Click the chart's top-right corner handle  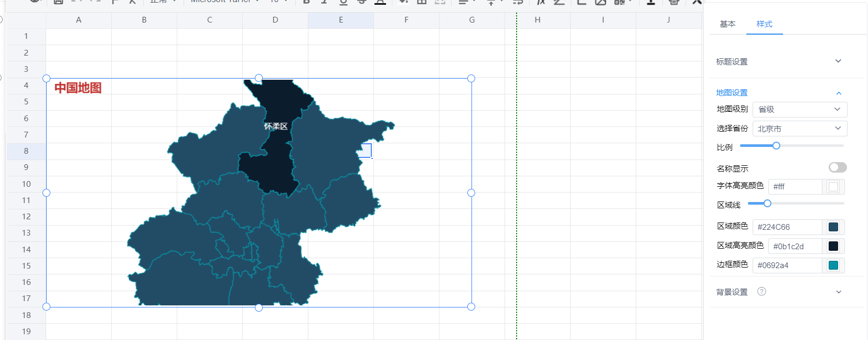point(471,78)
